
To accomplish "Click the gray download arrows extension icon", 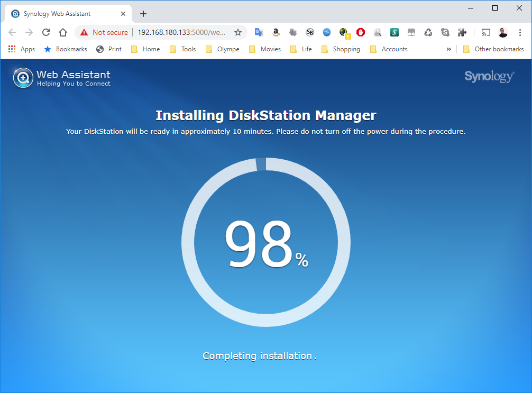I will 293,32.
